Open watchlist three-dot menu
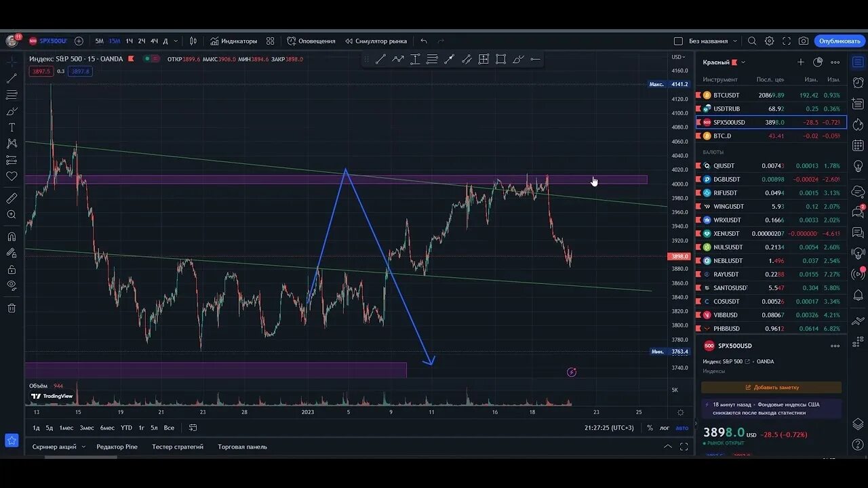868x488 pixels. [835, 62]
